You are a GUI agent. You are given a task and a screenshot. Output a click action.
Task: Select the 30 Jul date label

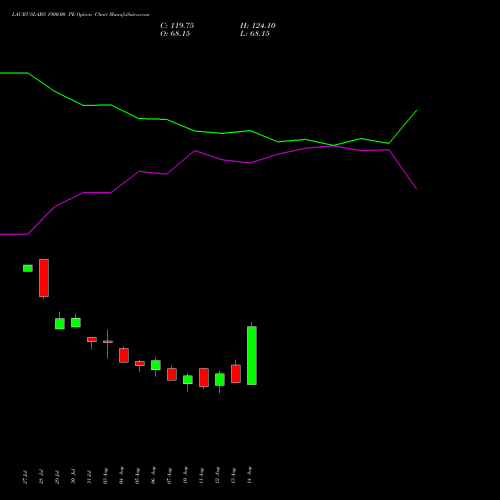73,477
